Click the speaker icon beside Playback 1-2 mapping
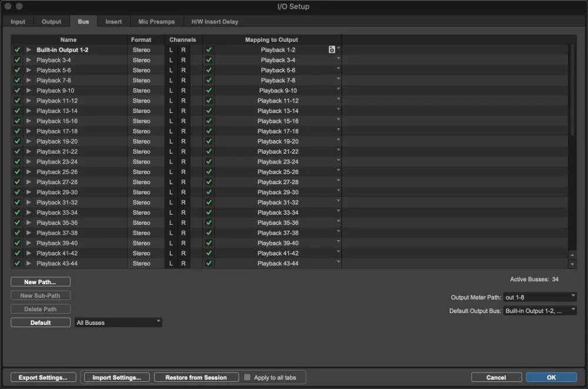The image size is (588, 389). click(332, 49)
